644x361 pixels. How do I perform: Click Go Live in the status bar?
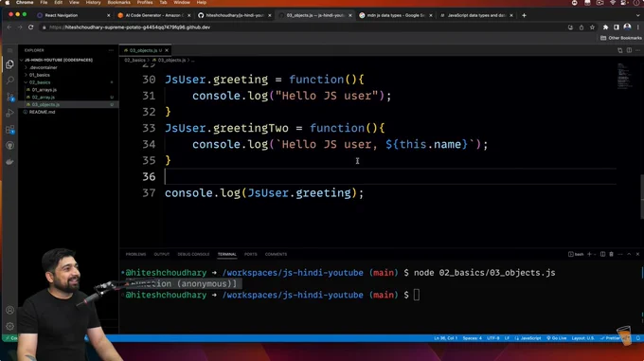(557, 338)
